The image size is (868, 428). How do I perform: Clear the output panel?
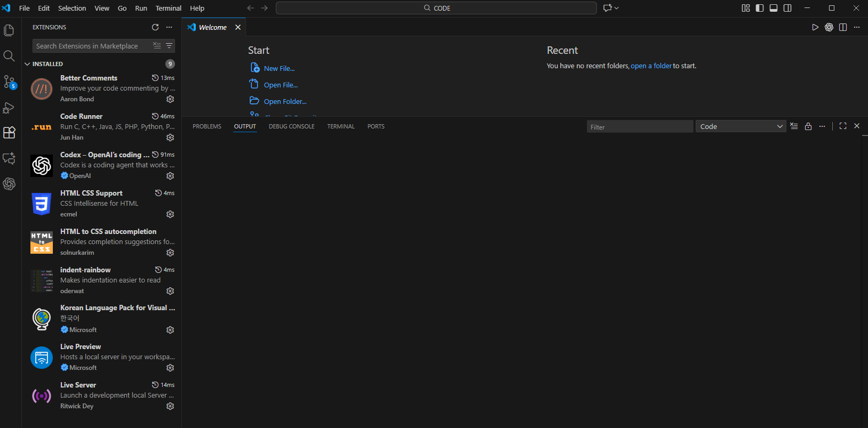[794, 126]
